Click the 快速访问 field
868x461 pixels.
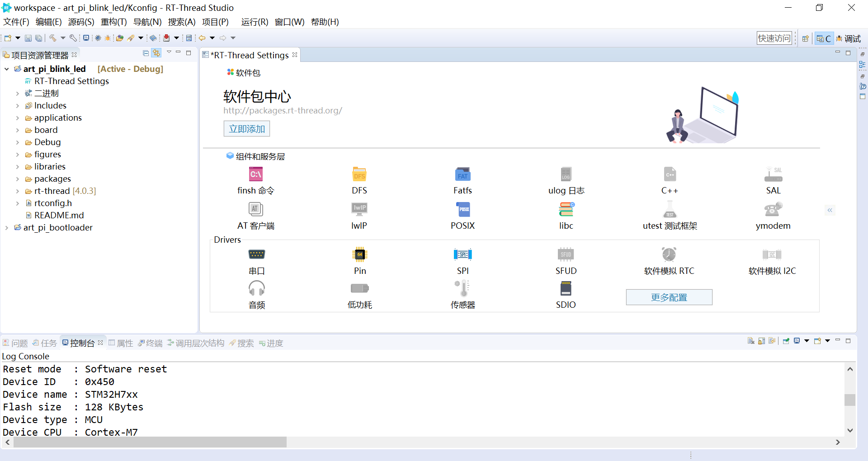click(x=774, y=38)
